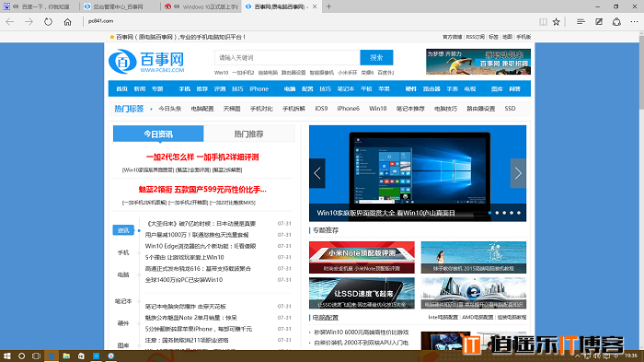Select 首页 in the blue navigation bar
The image size is (644, 362).
(122, 88)
